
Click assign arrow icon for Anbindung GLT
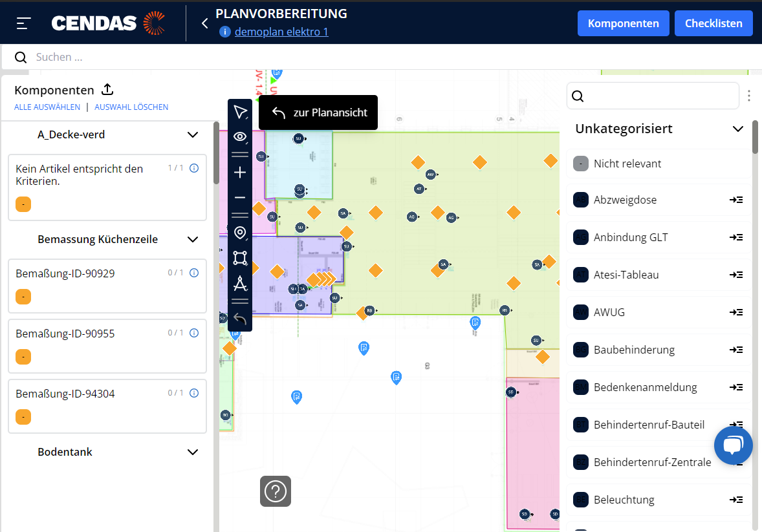736,237
